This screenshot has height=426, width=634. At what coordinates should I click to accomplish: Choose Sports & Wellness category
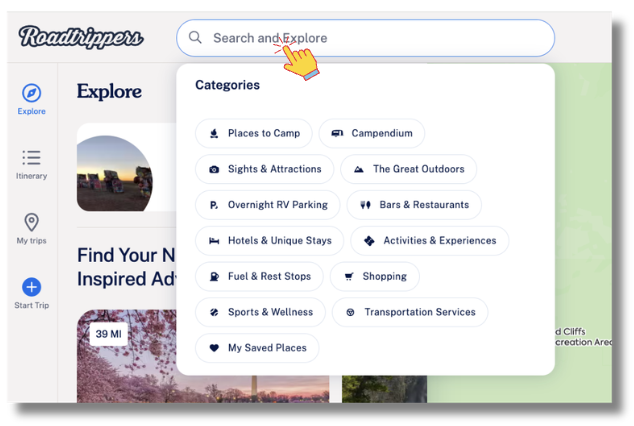(x=260, y=312)
